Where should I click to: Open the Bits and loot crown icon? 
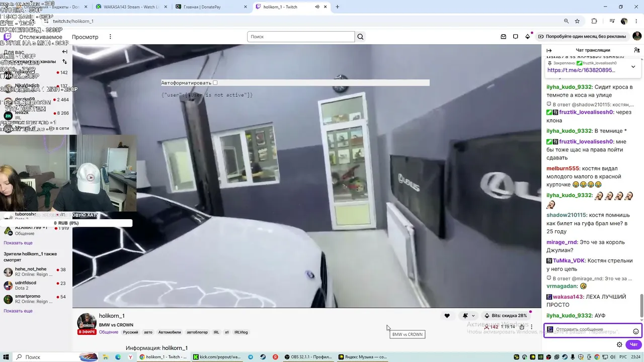pos(527,37)
